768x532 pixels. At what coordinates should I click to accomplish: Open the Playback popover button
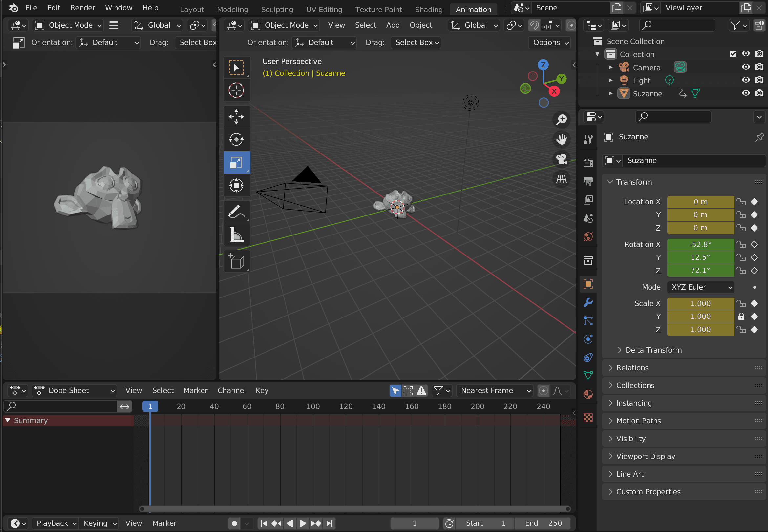point(55,524)
